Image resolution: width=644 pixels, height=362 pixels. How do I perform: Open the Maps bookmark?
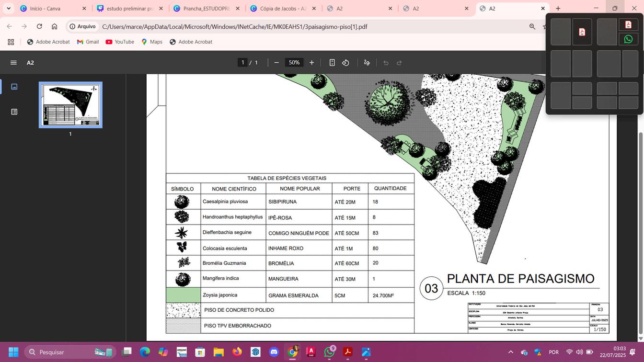(151, 42)
